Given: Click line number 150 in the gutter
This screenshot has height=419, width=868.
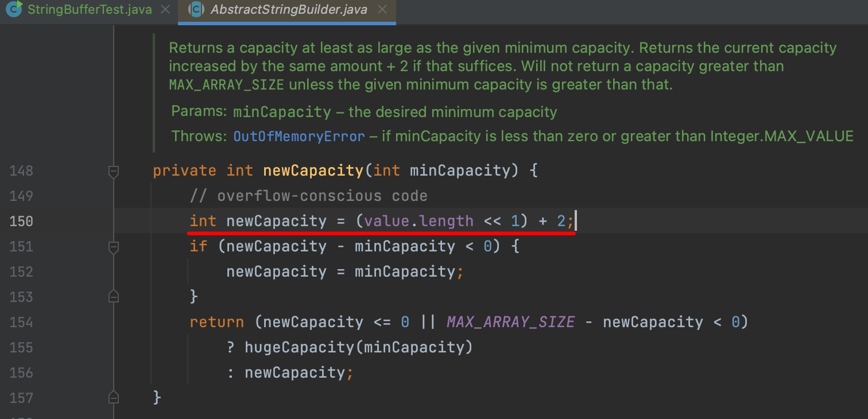Looking at the screenshot, I should pyautogui.click(x=21, y=222).
